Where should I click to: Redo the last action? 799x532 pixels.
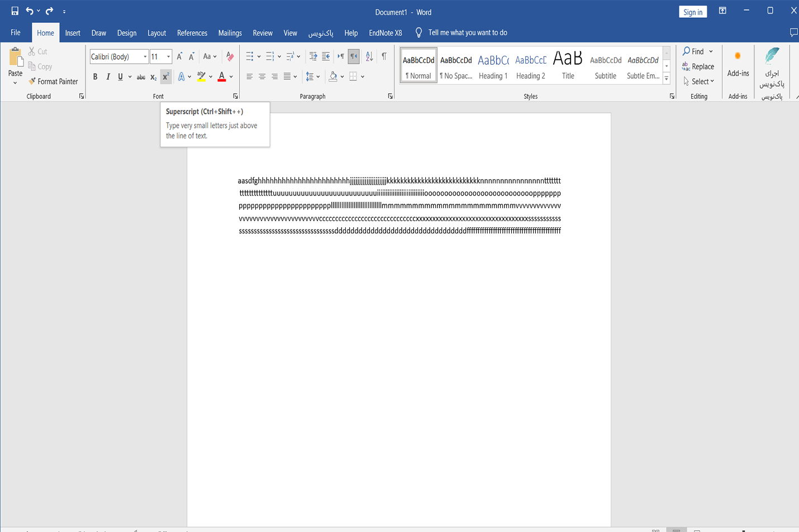[50, 11]
